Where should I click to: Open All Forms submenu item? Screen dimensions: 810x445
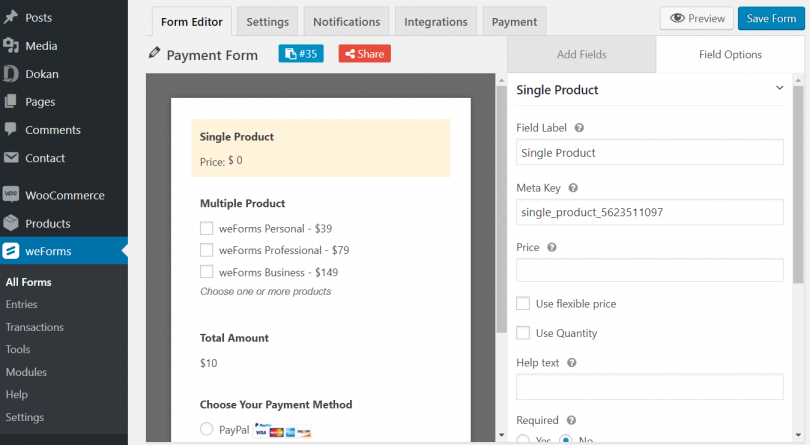28,282
